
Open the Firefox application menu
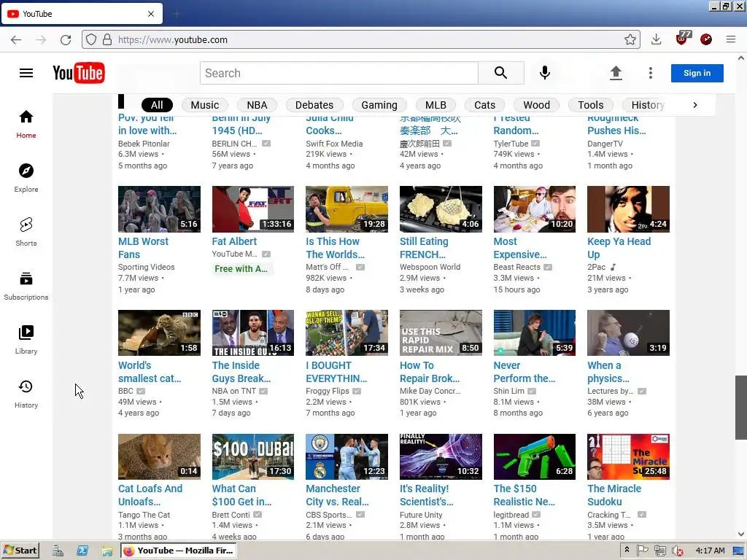[731, 39]
